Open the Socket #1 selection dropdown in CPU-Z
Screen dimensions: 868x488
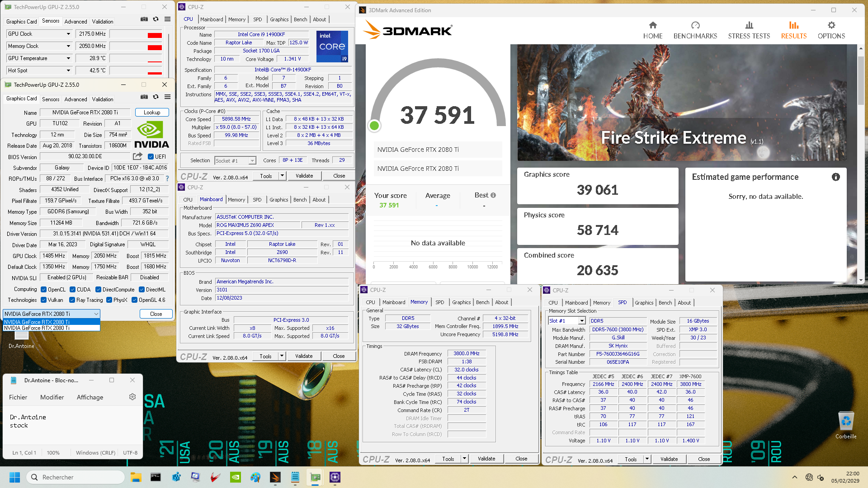coord(252,161)
